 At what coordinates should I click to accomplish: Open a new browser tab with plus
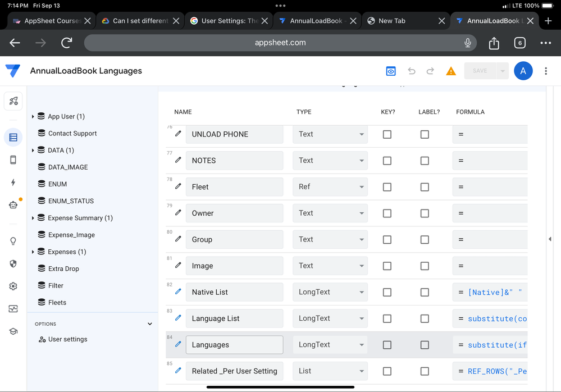coord(548,21)
